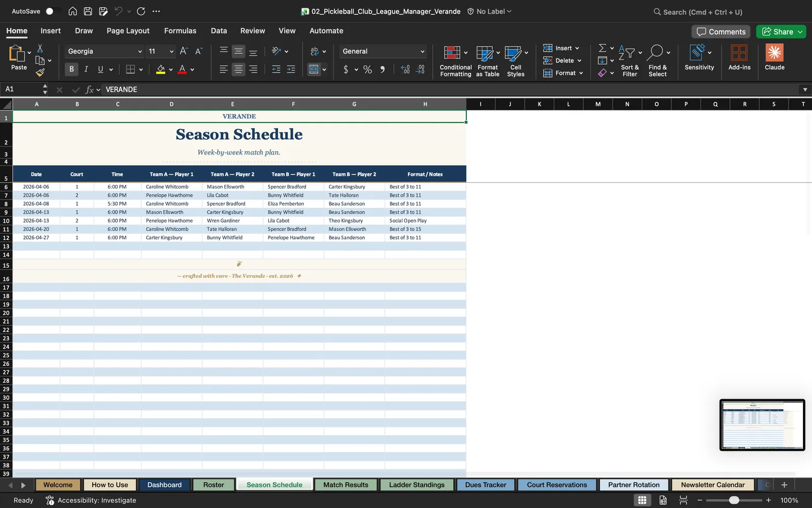Toggle Bold formatting
The width and height of the screenshot is (812, 508).
tap(72, 69)
